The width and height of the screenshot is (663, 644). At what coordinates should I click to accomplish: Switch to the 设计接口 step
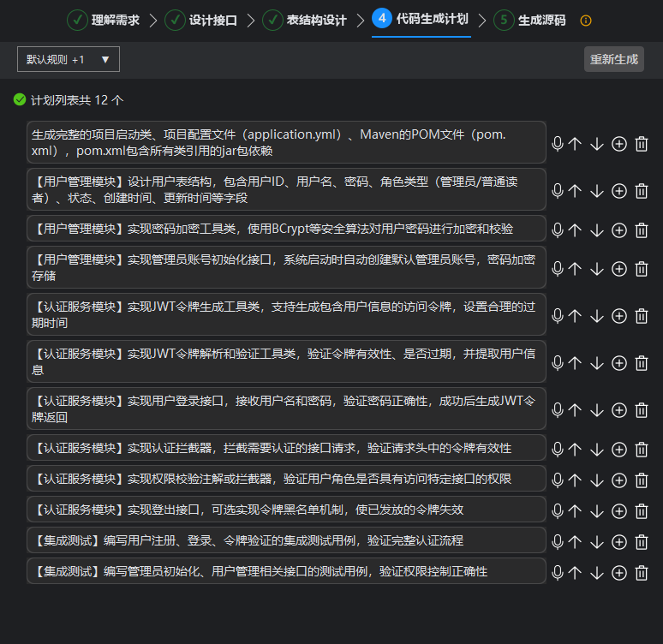[201, 20]
